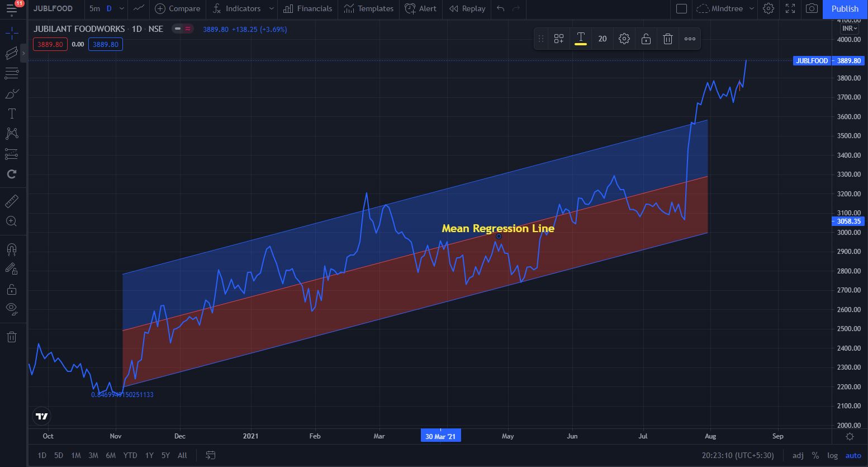Image resolution: width=868 pixels, height=467 pixels.
Task: Open drawing templates in floating toolbar
Action: (x=559, y=39)
